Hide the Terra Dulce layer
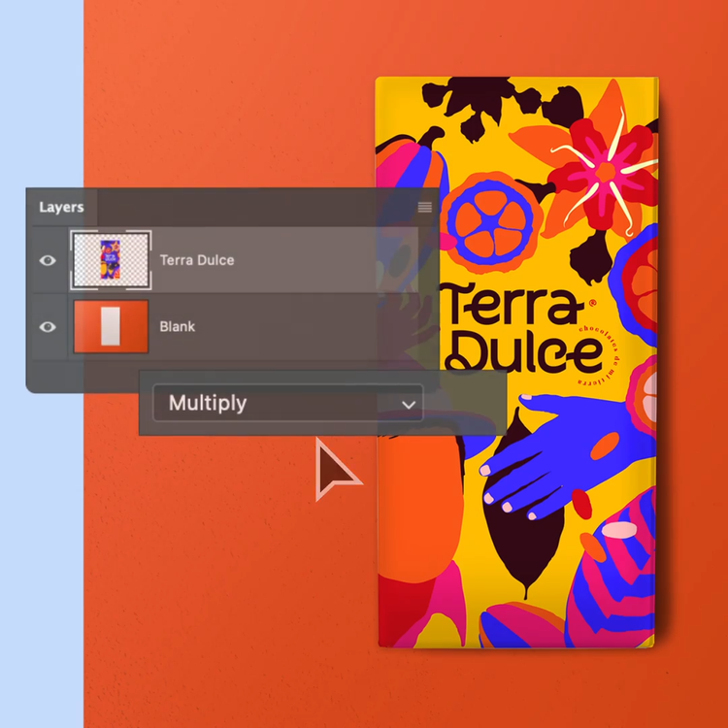The width and height of the screenshot is (728, 728). point(48,260)
